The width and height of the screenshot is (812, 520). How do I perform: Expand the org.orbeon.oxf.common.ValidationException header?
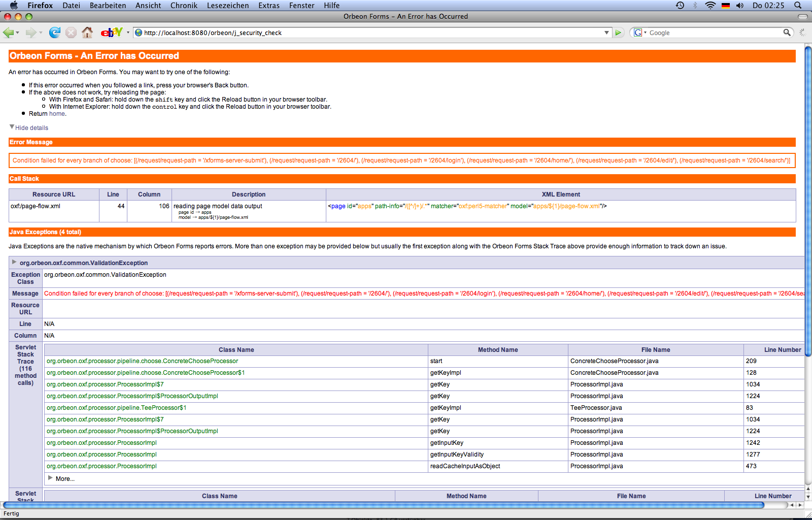pos(14,263)
